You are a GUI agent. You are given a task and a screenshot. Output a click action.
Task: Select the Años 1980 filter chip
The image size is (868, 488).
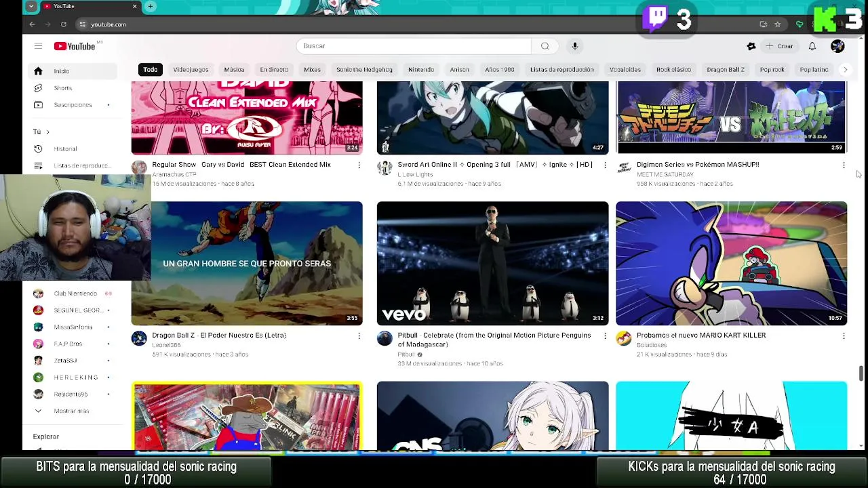499,69
